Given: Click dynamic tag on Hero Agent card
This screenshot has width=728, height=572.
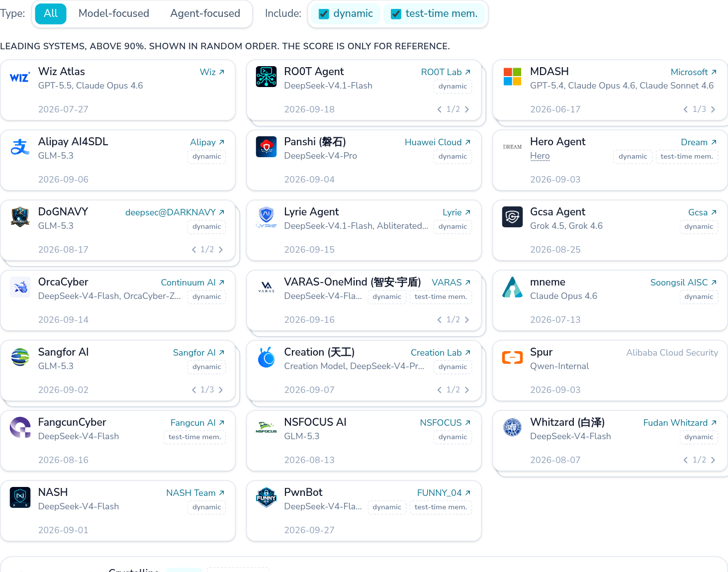Looking at the screenshot, I should (x=633, y=157).
